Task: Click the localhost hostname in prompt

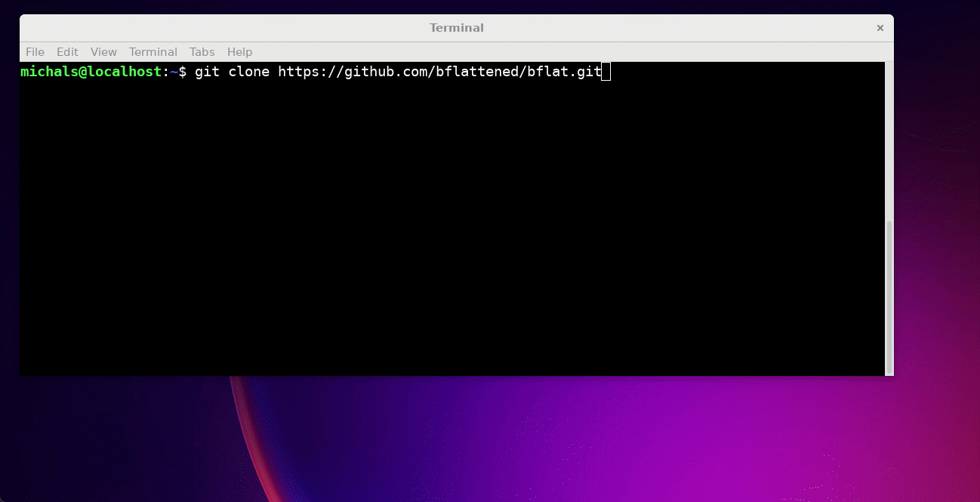Action: (128, 72)
